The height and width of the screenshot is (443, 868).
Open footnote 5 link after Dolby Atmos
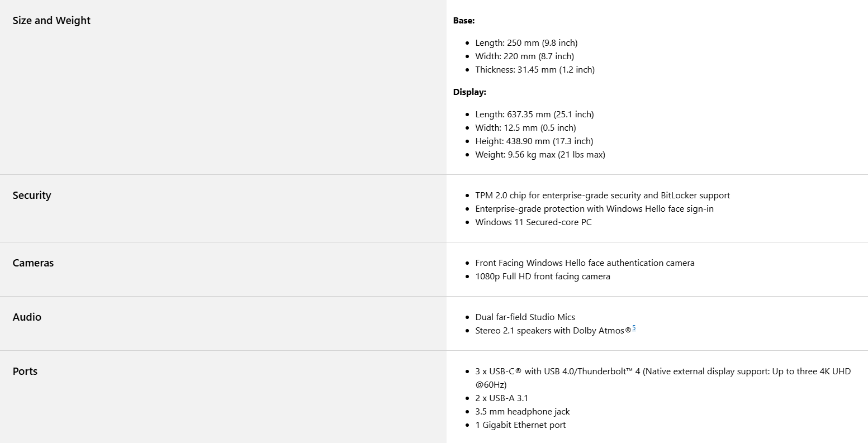coord(634,328)
